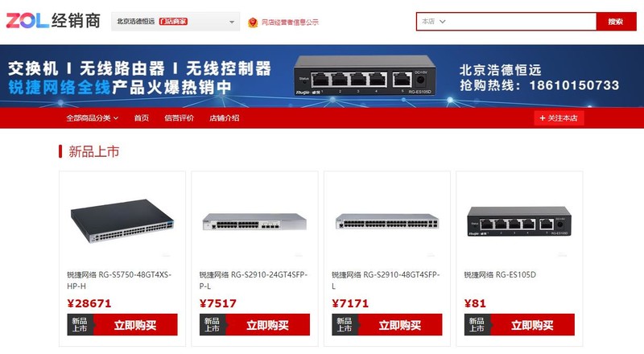
Task: Click the ZOL logo
Action: (x=27, y=21)
